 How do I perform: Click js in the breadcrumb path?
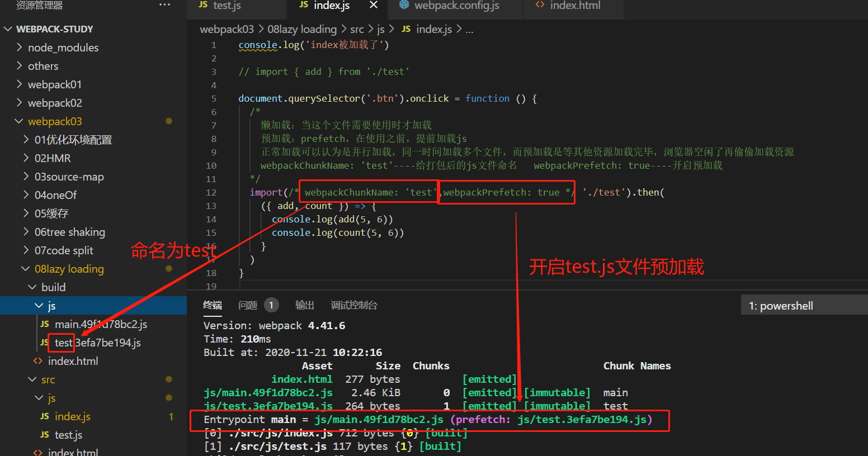click(x=380, y=29)
